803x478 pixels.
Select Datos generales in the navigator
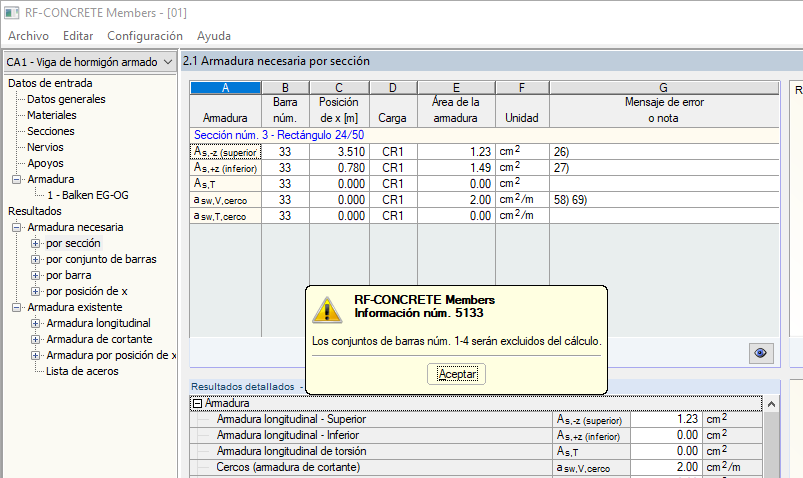(x=66, y=99)
